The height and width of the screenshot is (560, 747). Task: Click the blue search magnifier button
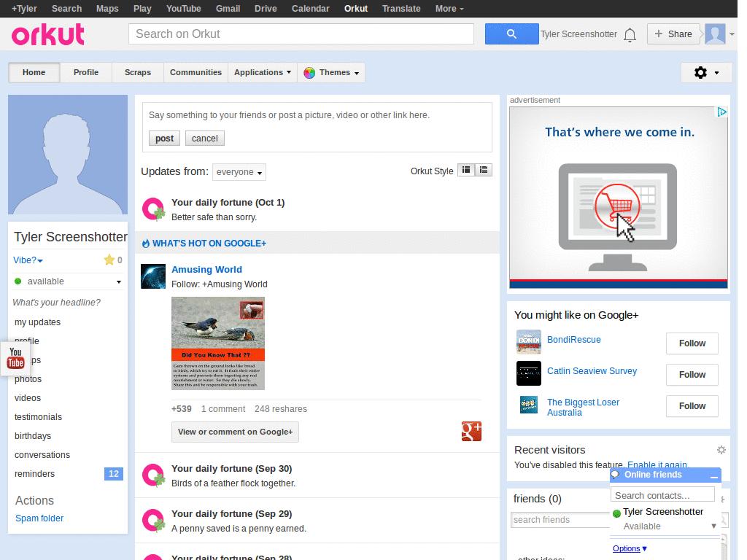point(511,34)
